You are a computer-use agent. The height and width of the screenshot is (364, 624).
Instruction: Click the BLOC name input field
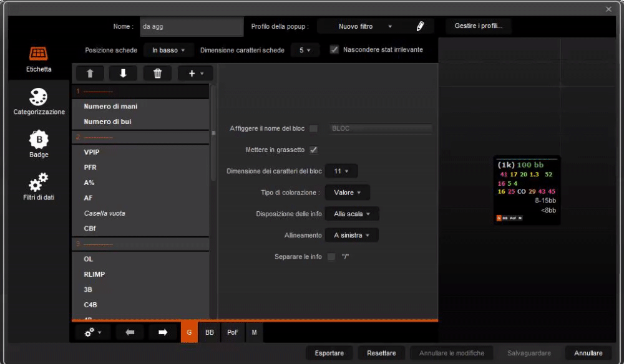point(381,128)
